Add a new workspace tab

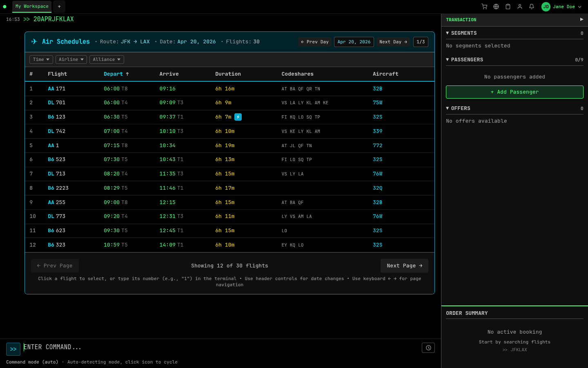click(x=59, y=7)
